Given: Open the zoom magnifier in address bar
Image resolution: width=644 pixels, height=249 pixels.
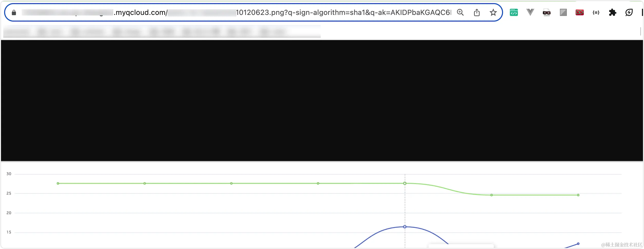Looking at the screenshot, I should point(460,12).
